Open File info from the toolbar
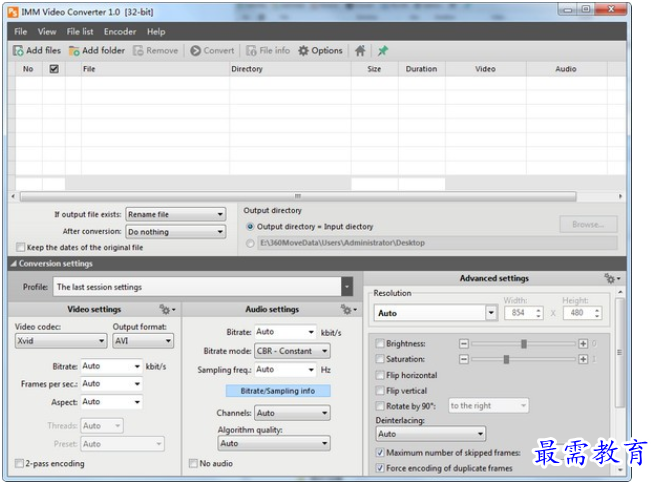The width and height of the screenshot is (656, 484). pyautogui.click(x=251, y=51)
